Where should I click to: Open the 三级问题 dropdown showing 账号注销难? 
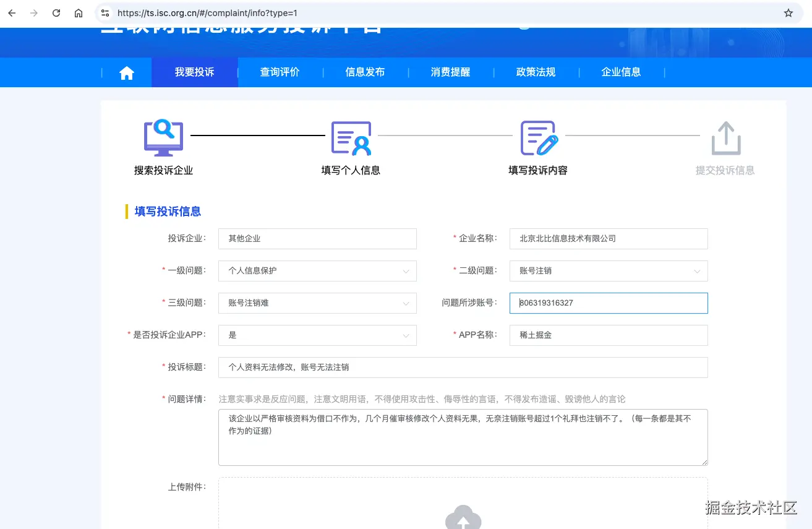(x=317, y=303)
